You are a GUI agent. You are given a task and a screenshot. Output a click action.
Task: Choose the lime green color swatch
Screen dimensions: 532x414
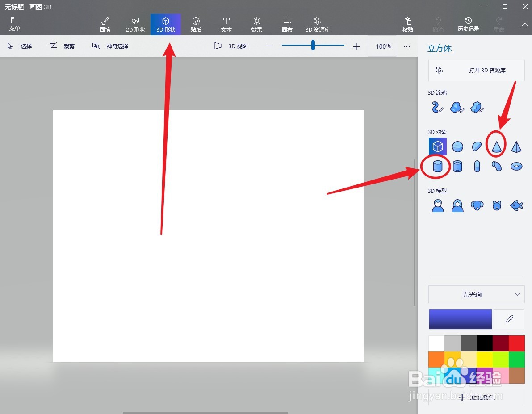[500, 360]
